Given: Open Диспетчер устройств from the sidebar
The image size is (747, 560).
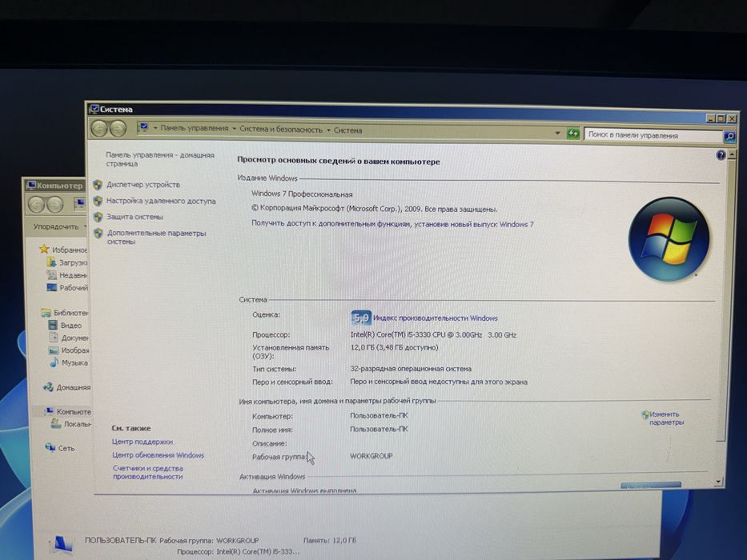Looking at the screenshot, I should pos(143,185).
